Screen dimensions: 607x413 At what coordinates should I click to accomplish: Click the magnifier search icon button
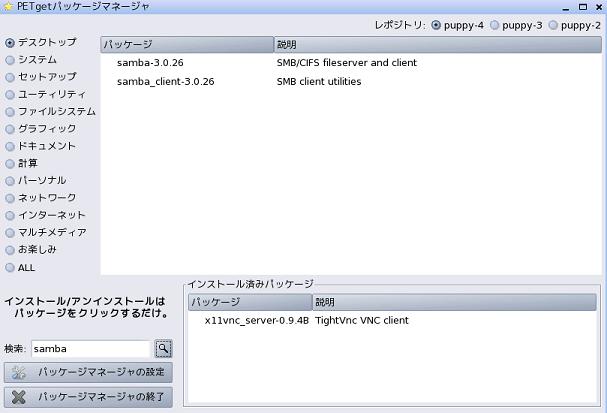click(163, 348)
